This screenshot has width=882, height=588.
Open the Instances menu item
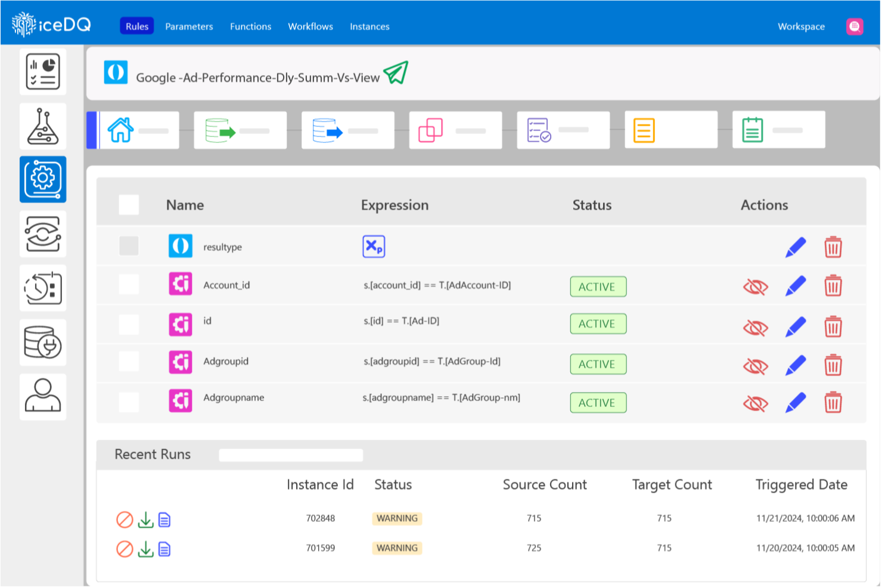pyautogui.click(x=369, y=26)
